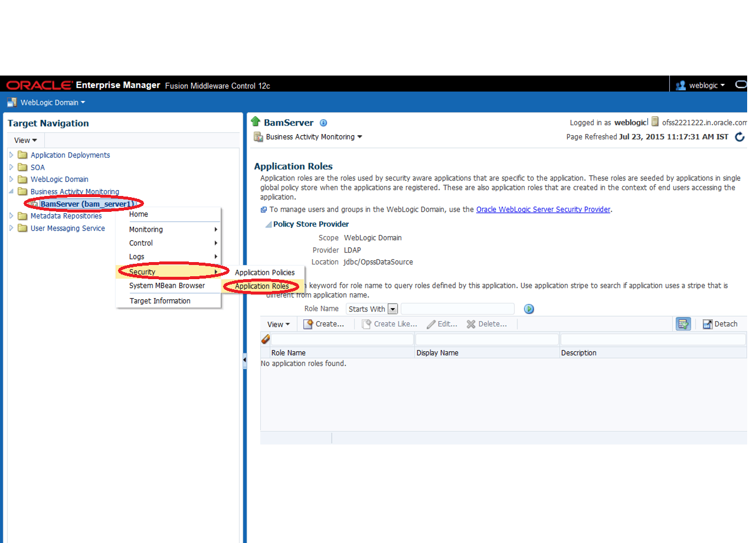Click into the Role Name search field

(x=457, y=309)
